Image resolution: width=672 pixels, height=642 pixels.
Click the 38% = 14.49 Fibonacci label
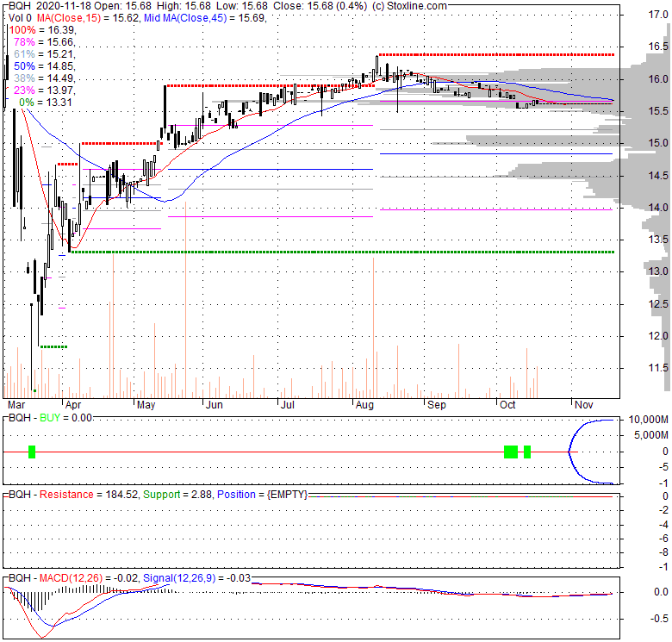coord(45,78)
